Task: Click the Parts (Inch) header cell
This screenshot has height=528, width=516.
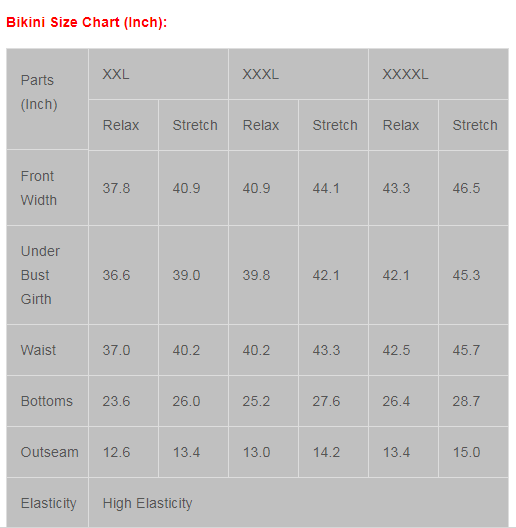Action: coord(47,99)
